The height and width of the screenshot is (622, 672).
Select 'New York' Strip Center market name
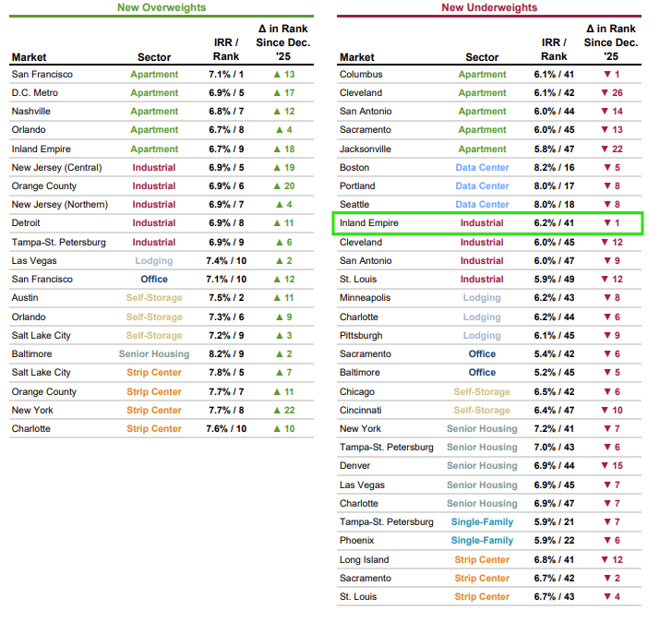tap(32, 410)
